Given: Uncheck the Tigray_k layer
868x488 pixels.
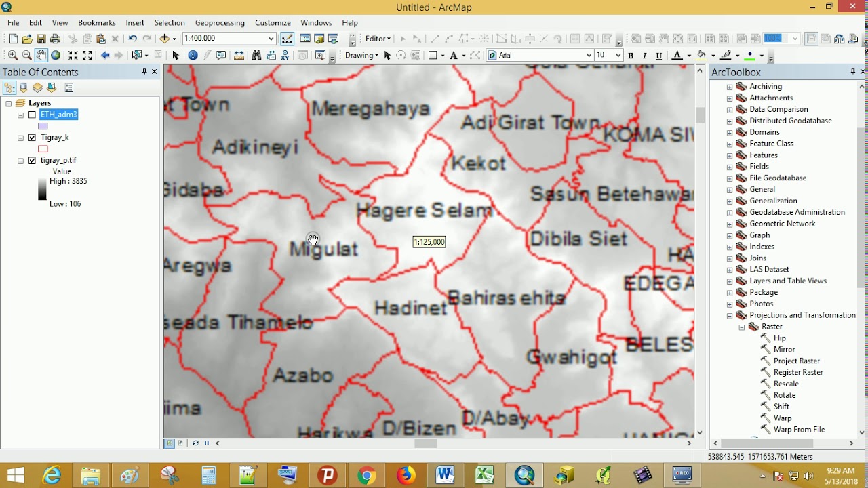Looking at the screenshot, I should tap(32, 138).
